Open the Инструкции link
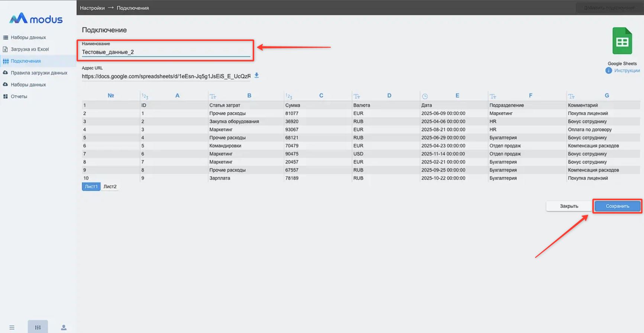 pyautogui.click(x=627, y=71)
